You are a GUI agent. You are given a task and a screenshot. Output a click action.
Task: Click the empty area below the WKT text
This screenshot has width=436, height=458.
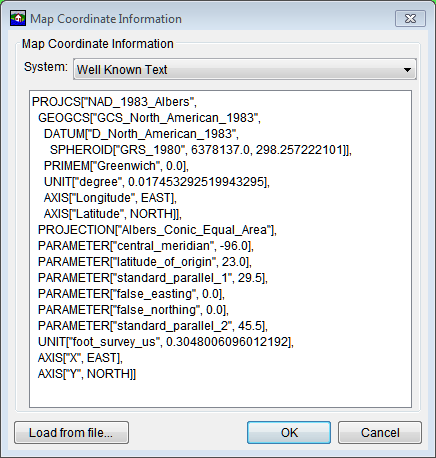click(220, 393)
